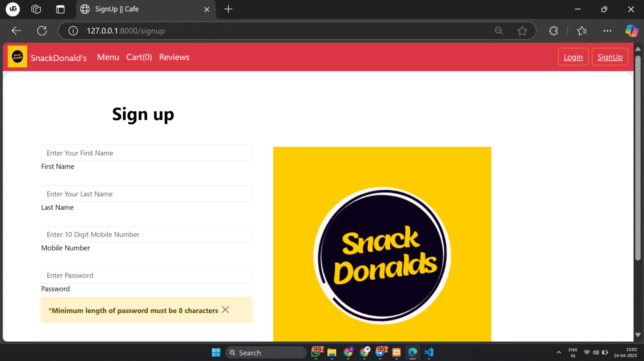Click the SnackDonald's logo icon
This screenshot has width=644, height=361.
pos(17,57)
